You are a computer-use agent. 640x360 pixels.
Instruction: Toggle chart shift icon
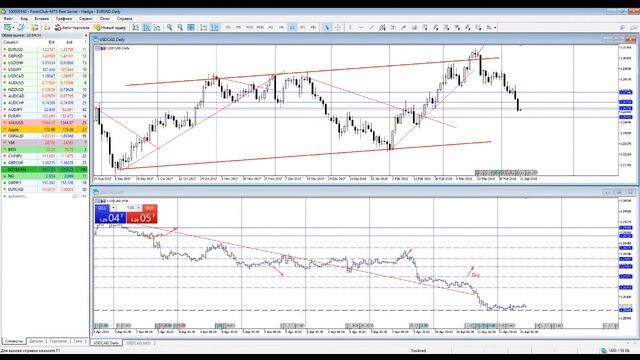pos(215,27)
